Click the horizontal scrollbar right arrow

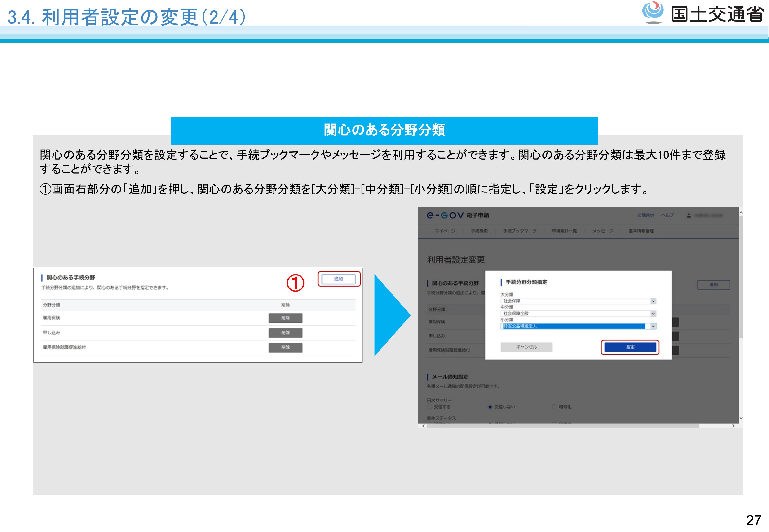[733, 426]
